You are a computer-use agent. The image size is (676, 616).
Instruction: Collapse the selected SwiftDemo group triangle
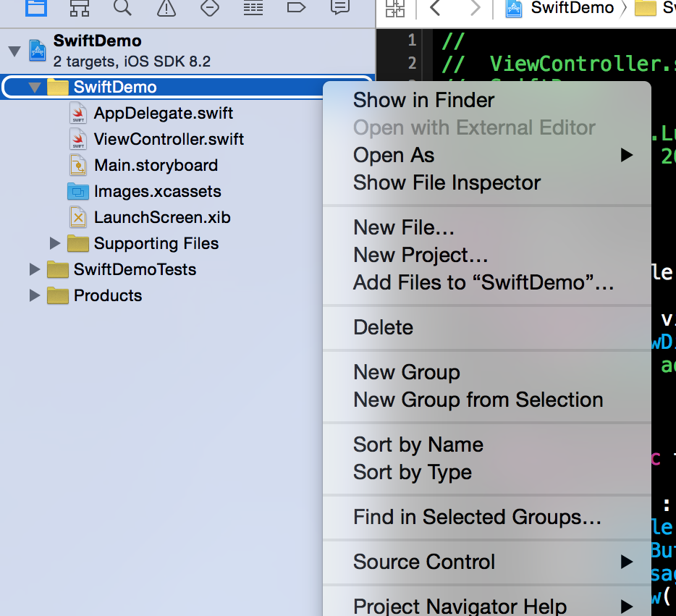(x=35, y=88)
